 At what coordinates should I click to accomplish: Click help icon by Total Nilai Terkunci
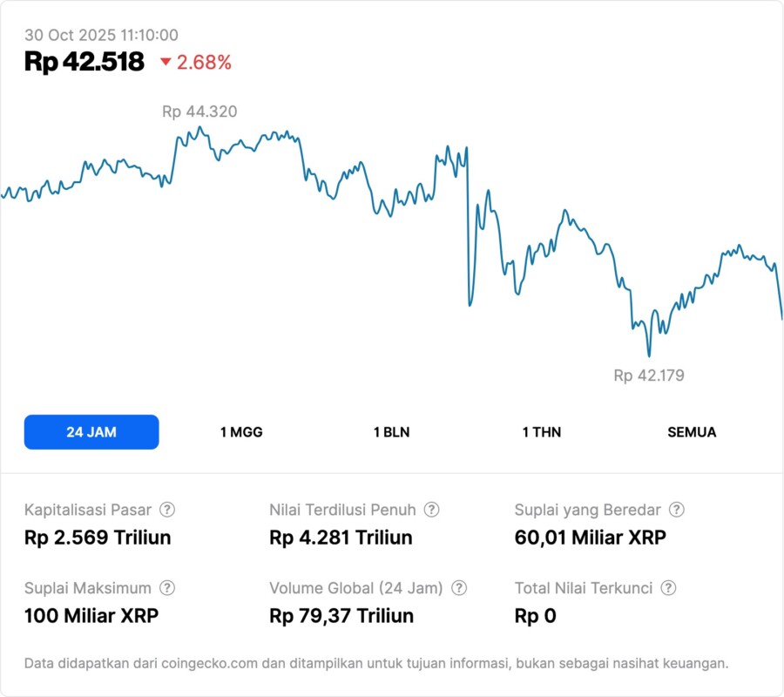pos(668,588)
